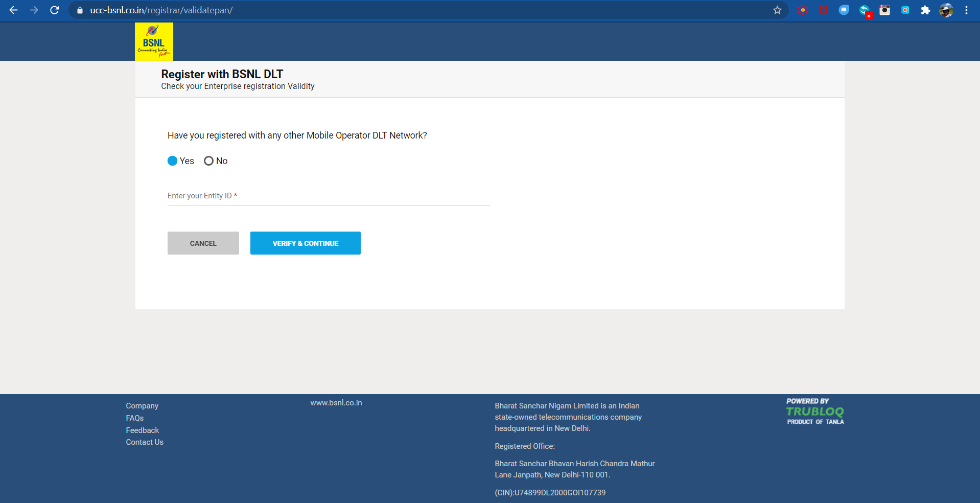
Task: Open the FAQs footer link
Action: tap(135, 418)
